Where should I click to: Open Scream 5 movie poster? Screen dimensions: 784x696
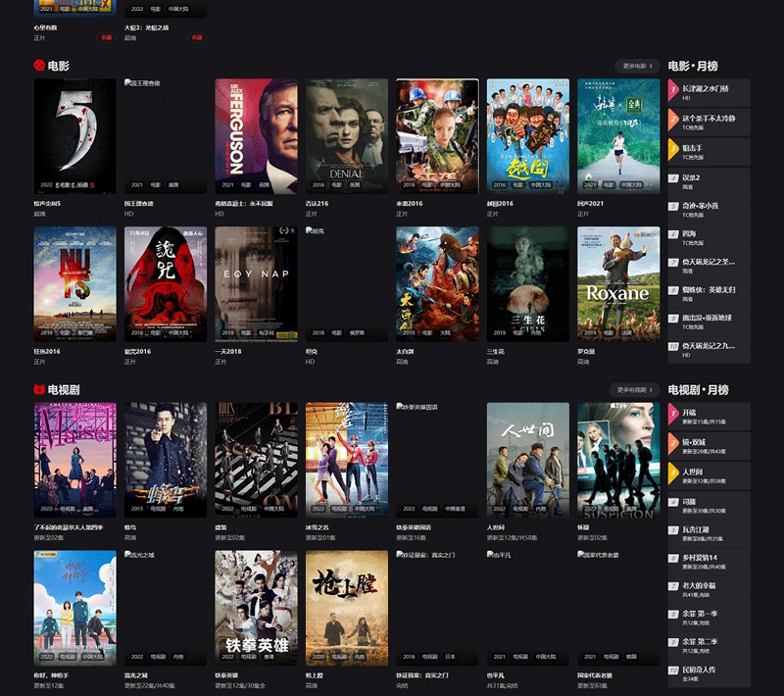[75, 136]
